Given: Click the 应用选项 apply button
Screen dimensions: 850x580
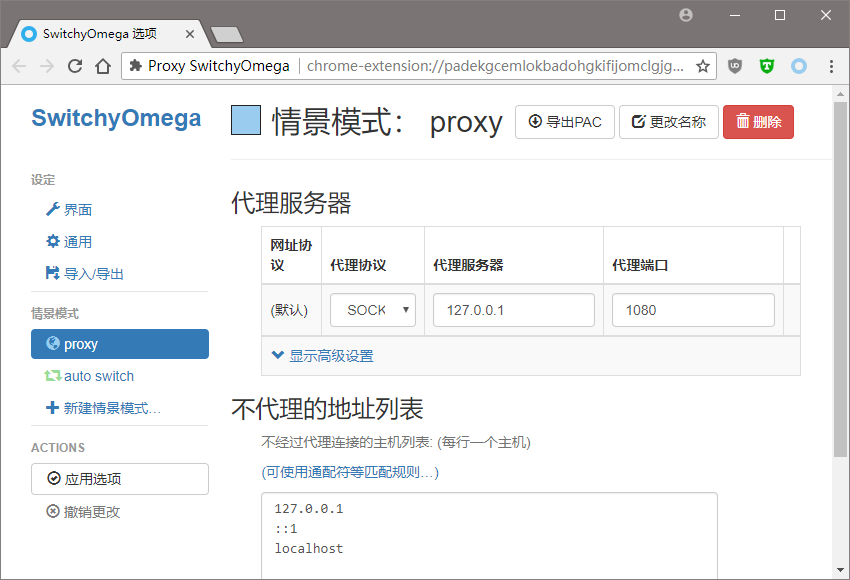Looking at the screenshot, I should 120,479.
